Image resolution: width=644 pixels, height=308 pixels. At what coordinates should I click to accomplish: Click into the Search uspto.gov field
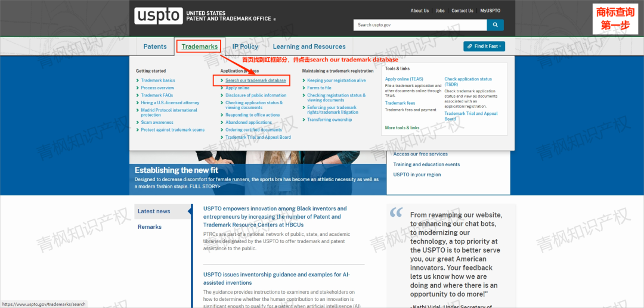coord(420,25)
